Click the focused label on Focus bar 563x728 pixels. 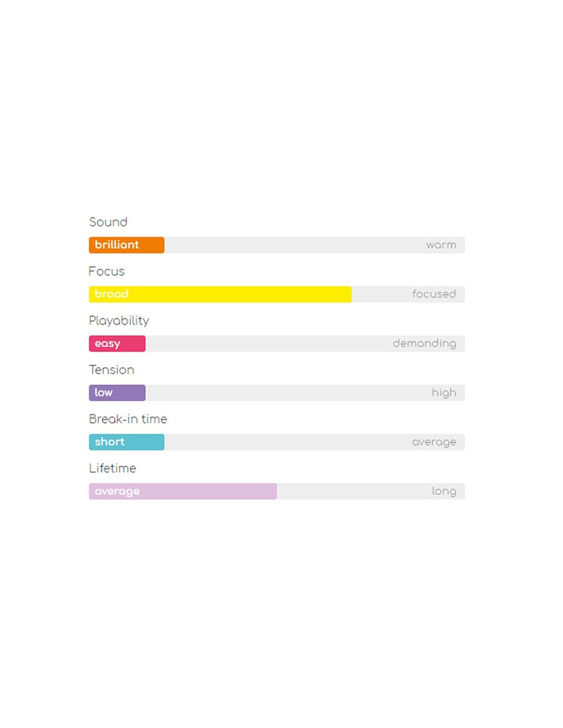click(434, 294)
